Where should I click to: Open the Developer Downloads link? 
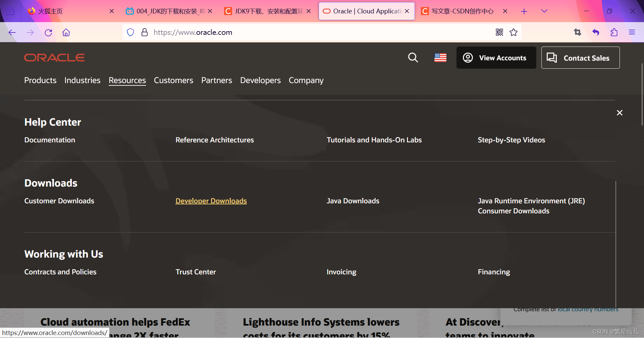coord(211,201)
